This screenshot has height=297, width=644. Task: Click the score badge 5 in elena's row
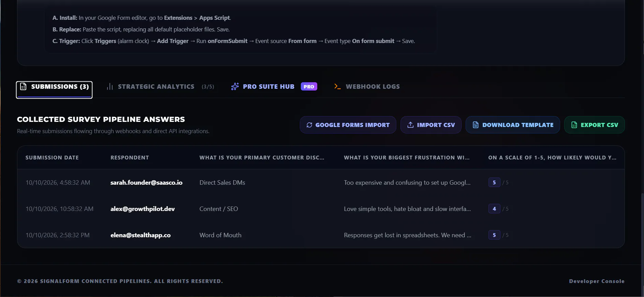(494, 235)
